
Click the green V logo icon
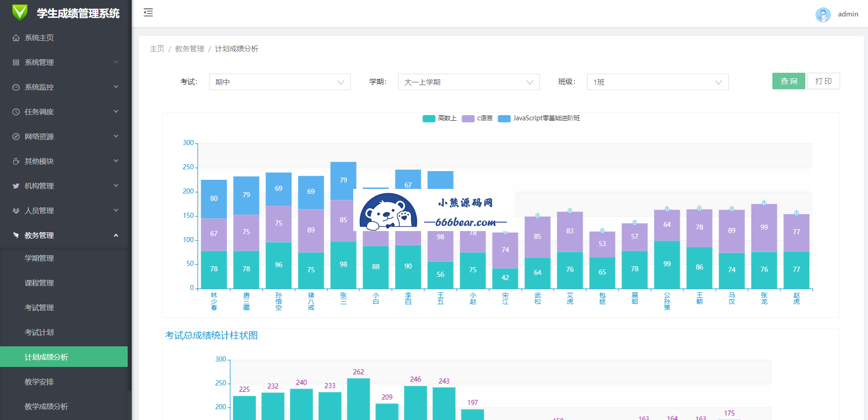click(x=20, y=12)
